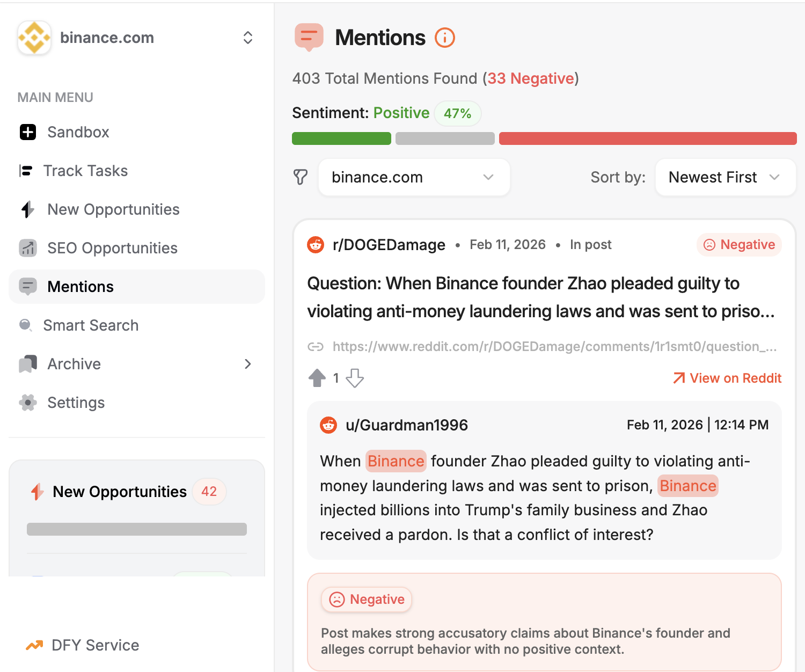Click the Track Tasks list icon

[26, 171]
